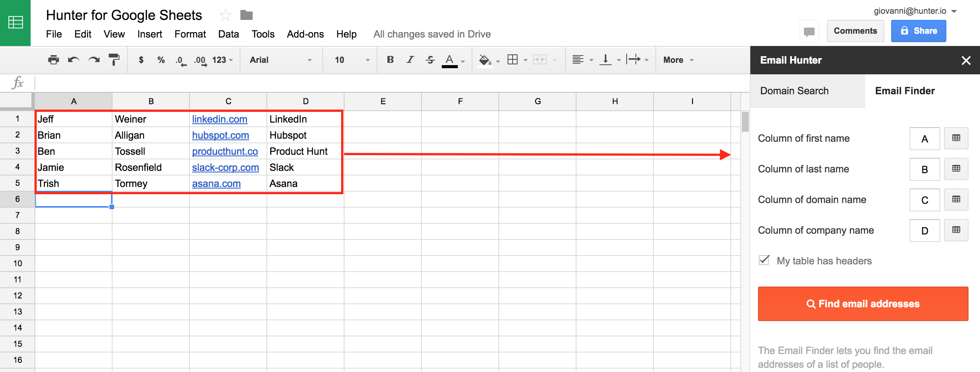Screen dimensions: 980x372
Task: Open the Tools menu
Action: [x=263, y=34]
